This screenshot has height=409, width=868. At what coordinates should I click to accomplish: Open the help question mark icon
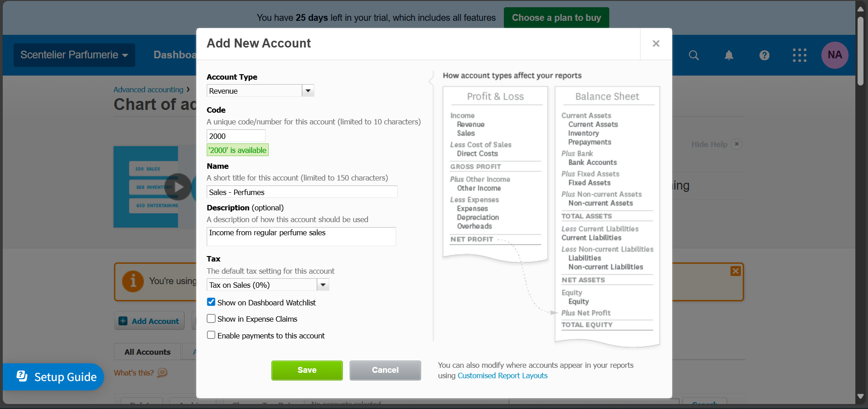pos(764,55)
